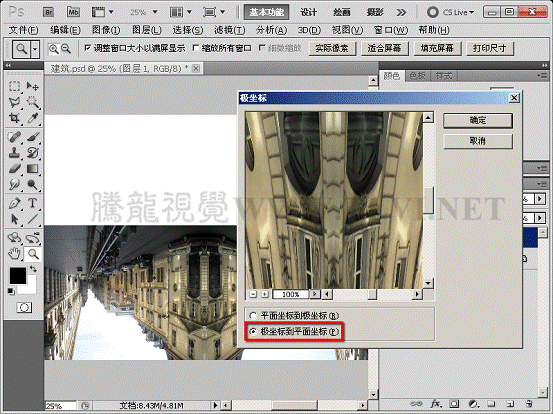This screenshot has width=553, height=414.
Task: Select the Line tool
Action: pos(32,219)
